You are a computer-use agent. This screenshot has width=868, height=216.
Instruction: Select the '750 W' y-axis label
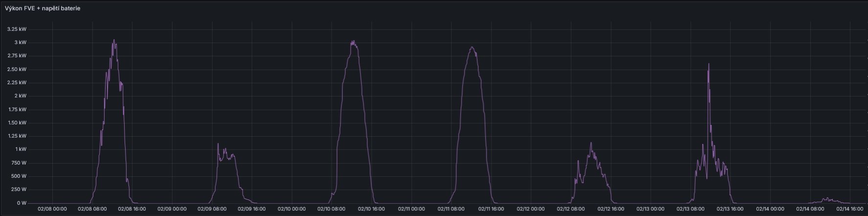(19, 163)
